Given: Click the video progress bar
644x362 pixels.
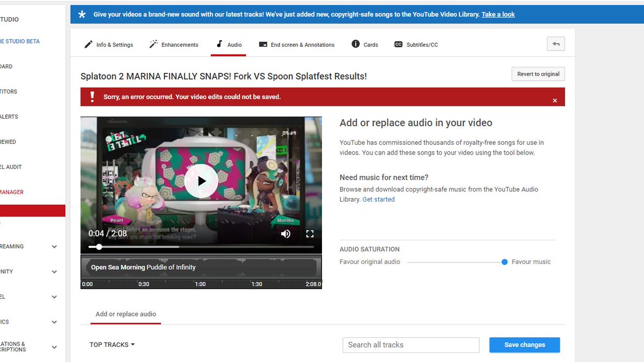Looking at the screenshot, I should coord(201,247).
